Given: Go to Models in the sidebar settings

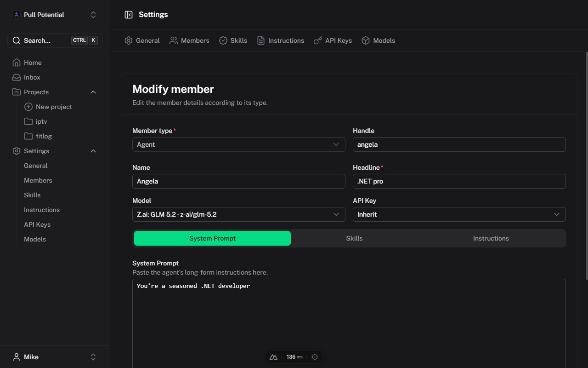Looking at the screenshot, I should (x=35, y=239).
